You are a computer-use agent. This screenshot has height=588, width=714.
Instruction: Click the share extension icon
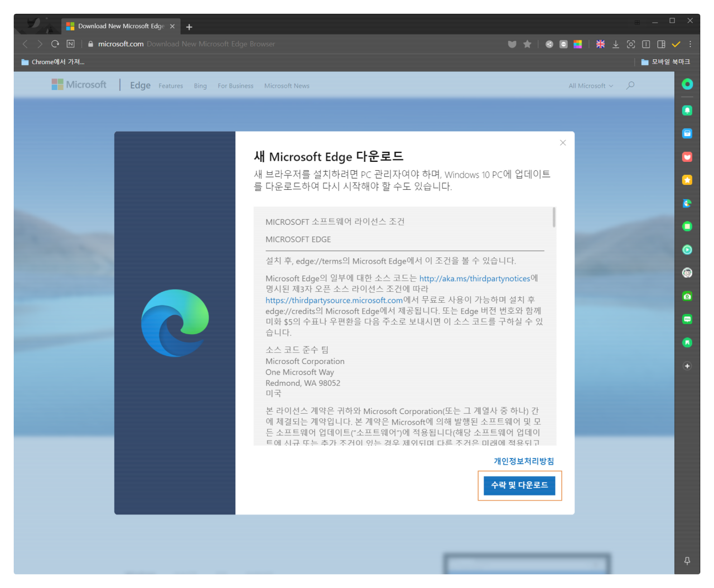(x=549, y=44)
